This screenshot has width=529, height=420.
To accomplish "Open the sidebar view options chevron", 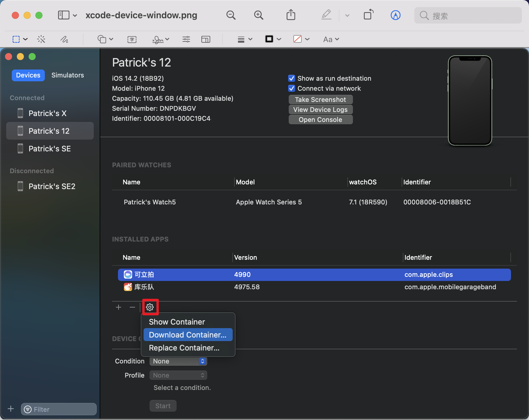I will [x=75, y=15].
